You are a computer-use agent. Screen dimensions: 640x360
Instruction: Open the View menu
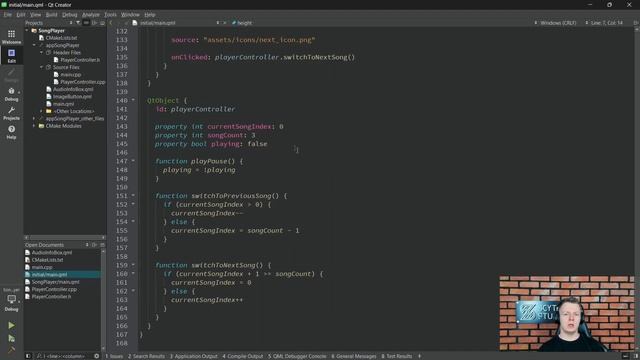pyautogui.click(x=36, y=14)
